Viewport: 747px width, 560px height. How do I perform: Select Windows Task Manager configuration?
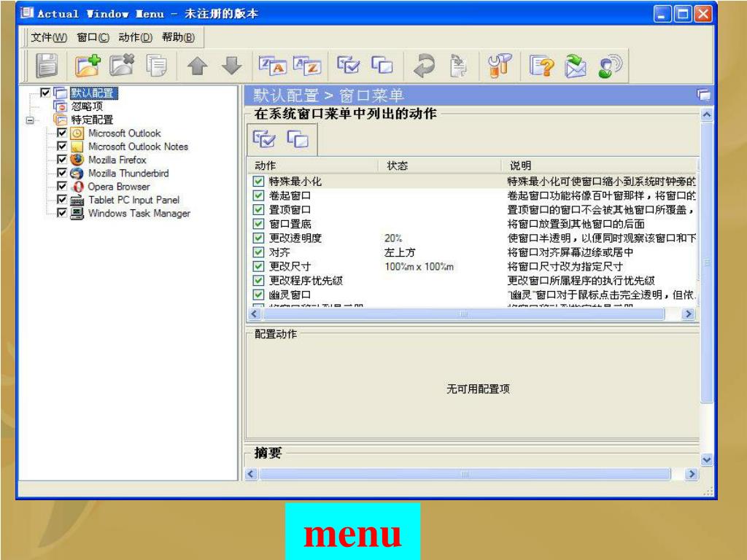(x=139, y=213)
